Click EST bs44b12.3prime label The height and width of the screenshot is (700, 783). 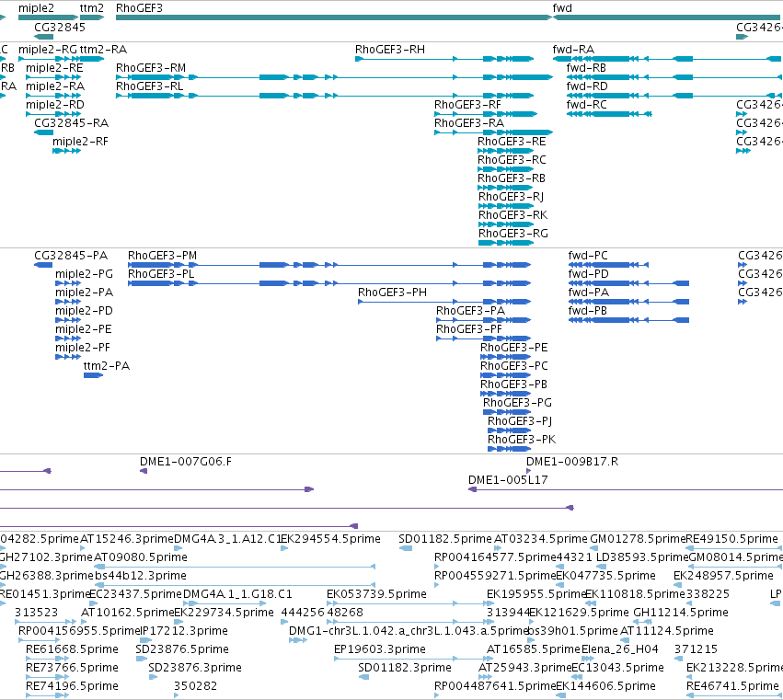tap(141, 576)
